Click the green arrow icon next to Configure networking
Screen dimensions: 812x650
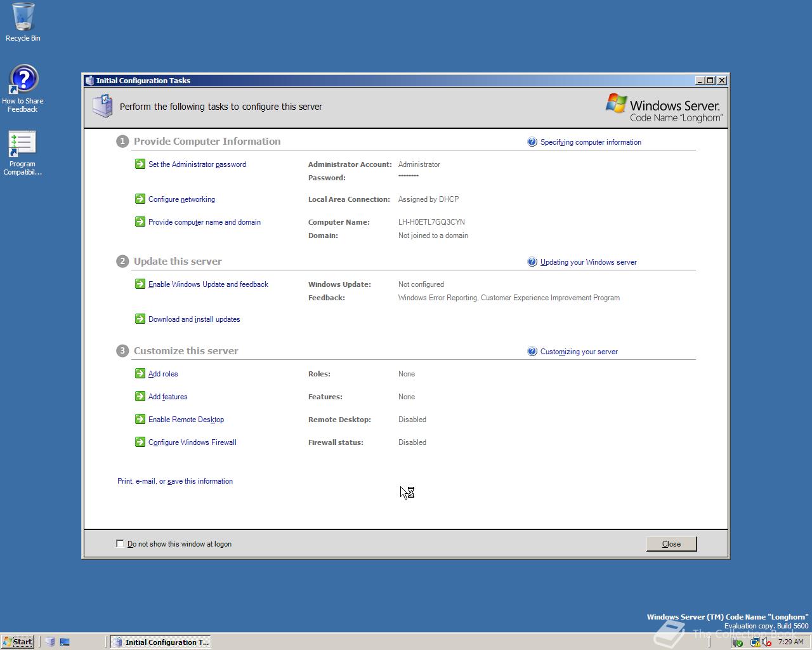pos(140,199)
